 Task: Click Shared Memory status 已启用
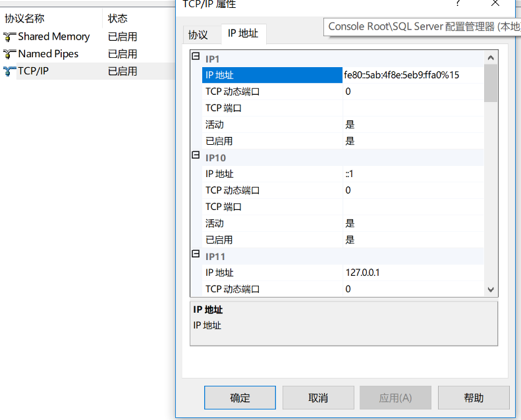123,36
